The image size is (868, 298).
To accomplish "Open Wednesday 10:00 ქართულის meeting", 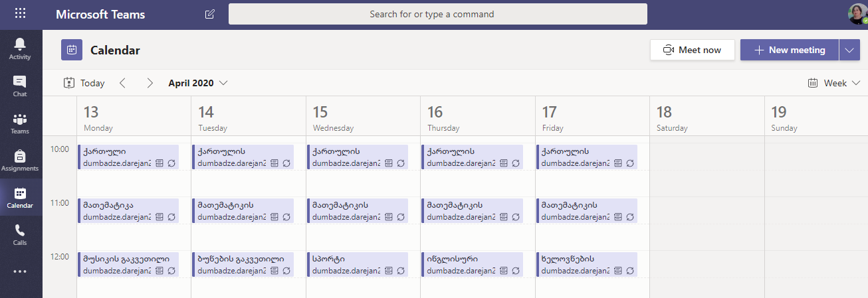I will click(358, 157).
